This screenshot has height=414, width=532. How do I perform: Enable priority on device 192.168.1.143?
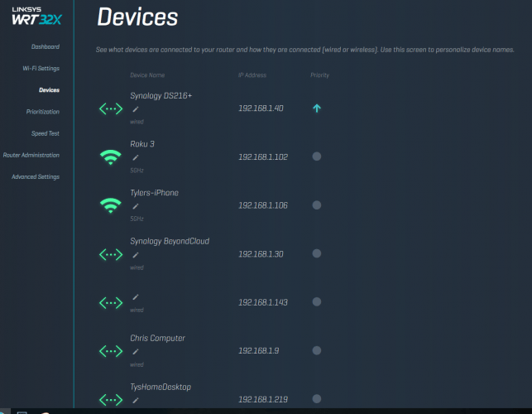317,302
